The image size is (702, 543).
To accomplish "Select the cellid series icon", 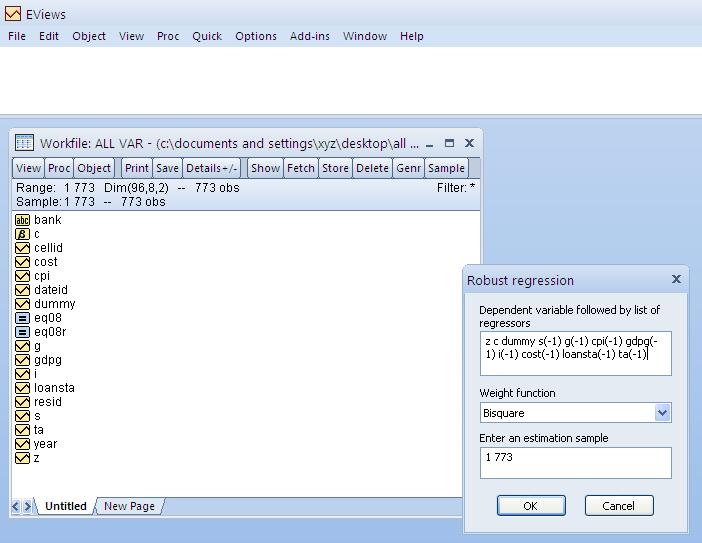I will coord(22,248).
